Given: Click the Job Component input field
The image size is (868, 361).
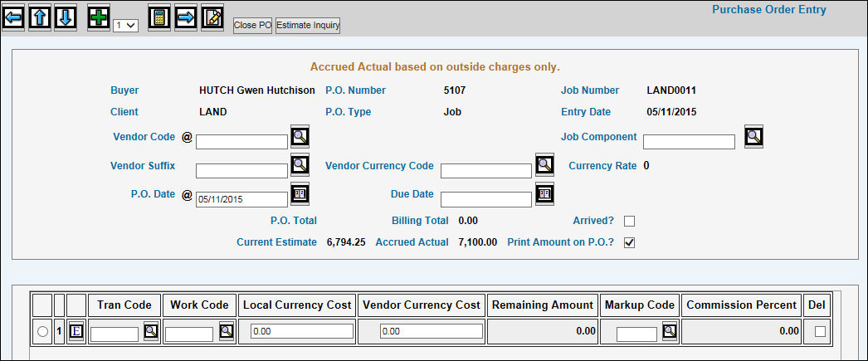Looking at the screenshot, I should coord(690,142).
